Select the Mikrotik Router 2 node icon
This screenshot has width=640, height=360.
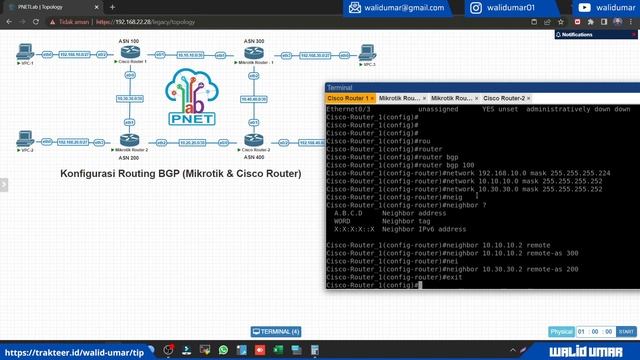click(x=130, y=140)
